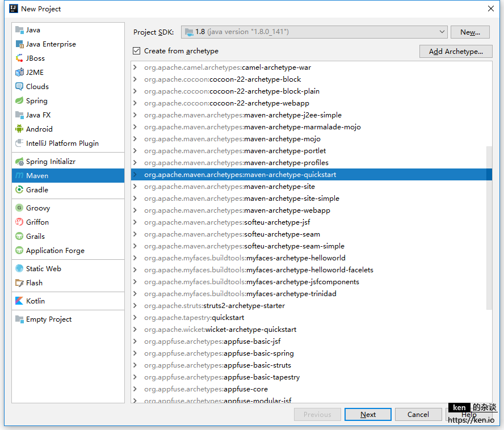This screenshot has height=430, width=504.
Task: Expand the wicket-archetype-quickstart node
Action: coord(135,330)
